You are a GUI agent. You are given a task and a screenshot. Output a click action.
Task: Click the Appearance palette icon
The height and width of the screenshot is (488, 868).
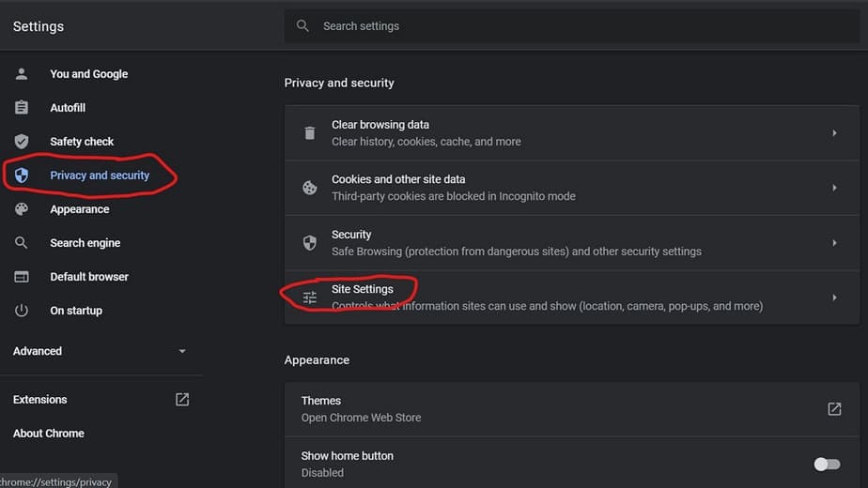pos(22,209)
